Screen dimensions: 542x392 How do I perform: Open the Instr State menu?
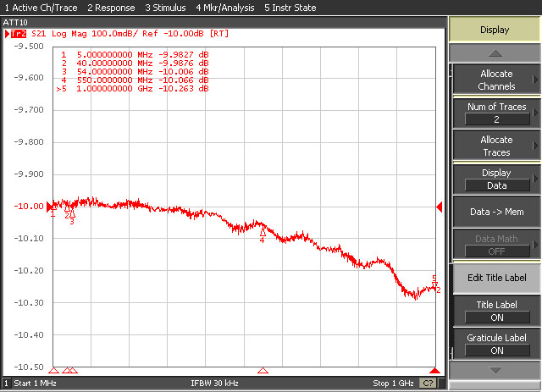click(290, 8)
